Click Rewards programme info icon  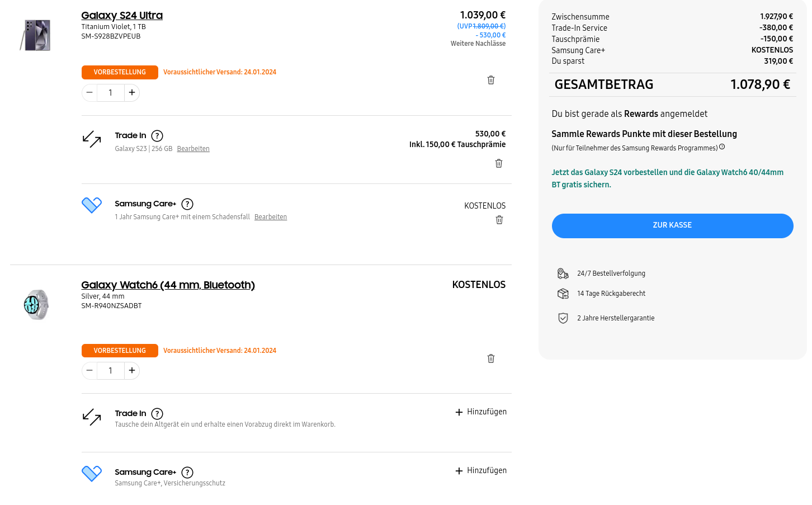(x=722, y=147)
